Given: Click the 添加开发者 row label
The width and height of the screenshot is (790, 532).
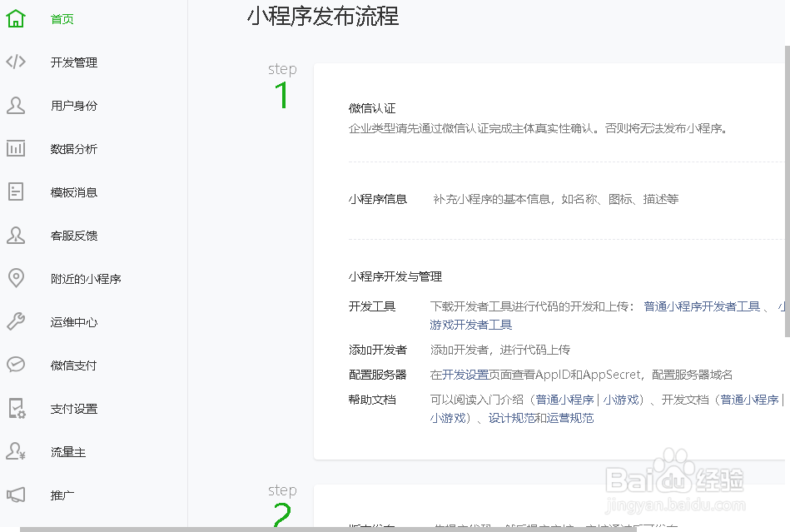Looking at the screenshot, I should pos(378,351).
